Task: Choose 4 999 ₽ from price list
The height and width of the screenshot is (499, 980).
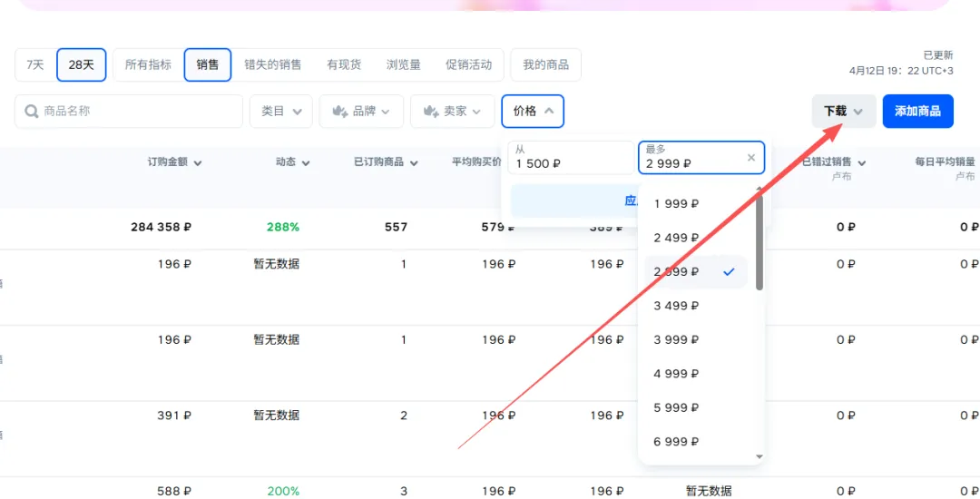Action: pyautogui.click(x=696, y=374)
